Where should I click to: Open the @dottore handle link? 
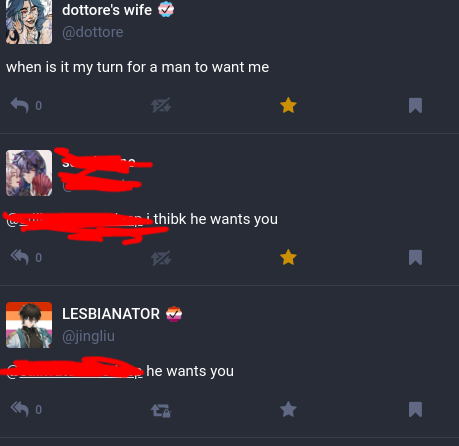(93, 32)
